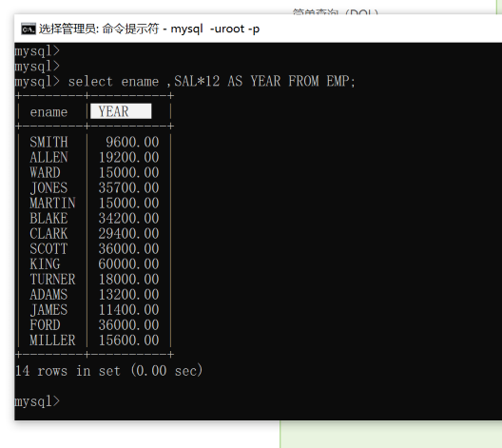Click the ALLEN value 19200.00
The image size is (502, 448).
point(128,157)
